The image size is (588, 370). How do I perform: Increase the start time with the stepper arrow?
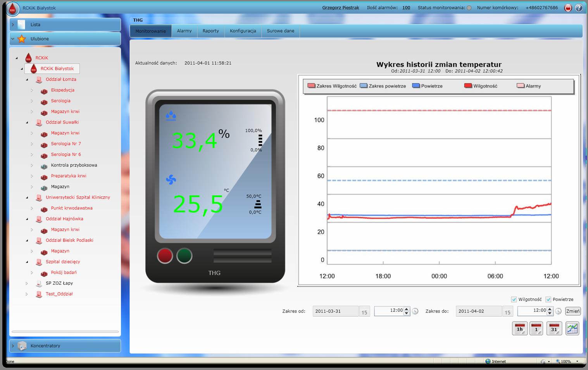[407, 309]
